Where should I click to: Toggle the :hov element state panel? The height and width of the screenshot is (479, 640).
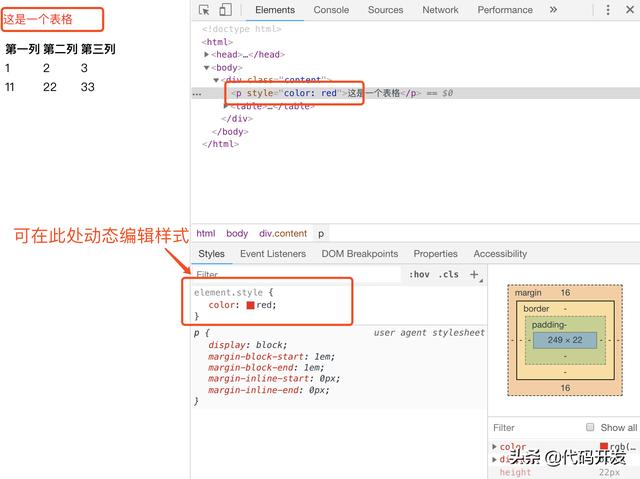tap(419, 275)
